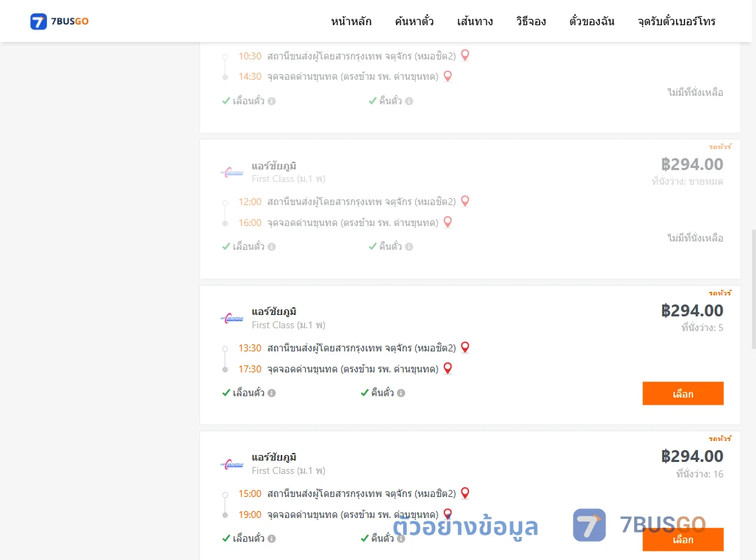Image resolution: width=756 pixels, height=560 pixels.
Task: Click ที่นั่งว่าง: ขายหมด sold out text
Action: (x=687, y=182)
